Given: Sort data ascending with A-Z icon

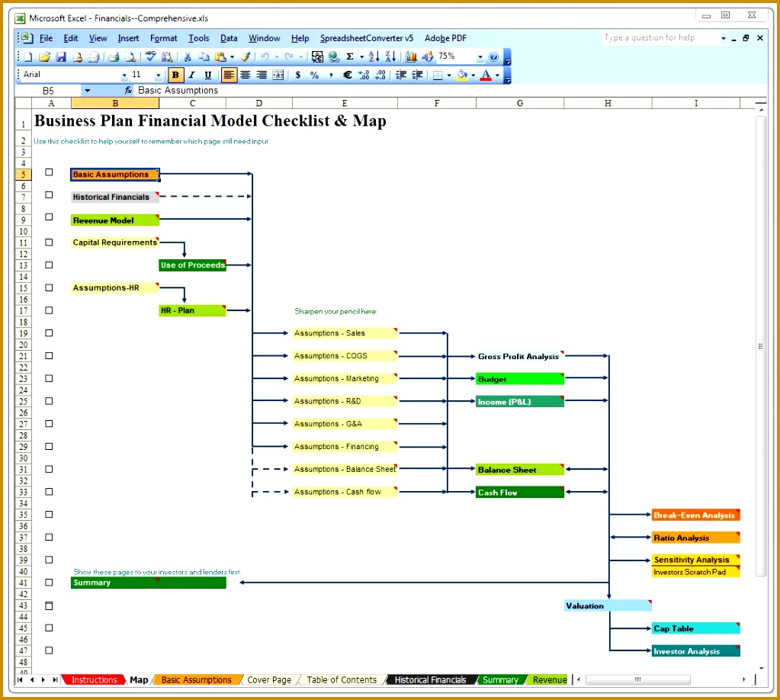Looking at the screenshot, I should coord(373,56).
